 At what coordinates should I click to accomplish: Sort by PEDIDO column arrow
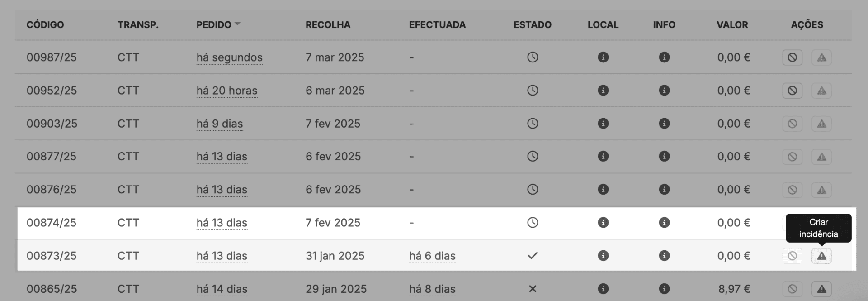click(237, 24)
